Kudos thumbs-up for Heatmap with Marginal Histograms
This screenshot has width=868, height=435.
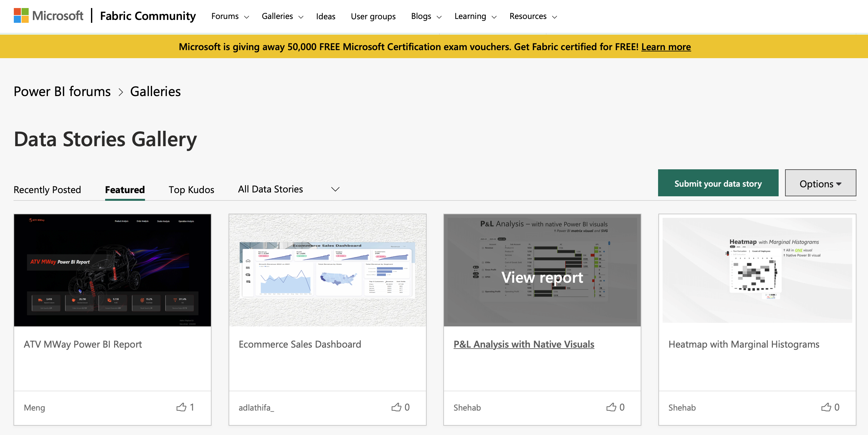tap(826, 407)
